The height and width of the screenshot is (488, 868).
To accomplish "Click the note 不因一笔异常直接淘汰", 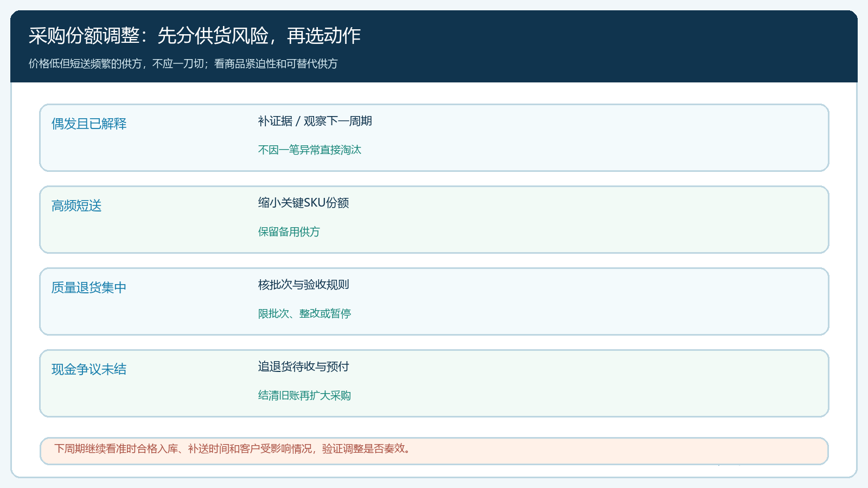I will point(310,150).
